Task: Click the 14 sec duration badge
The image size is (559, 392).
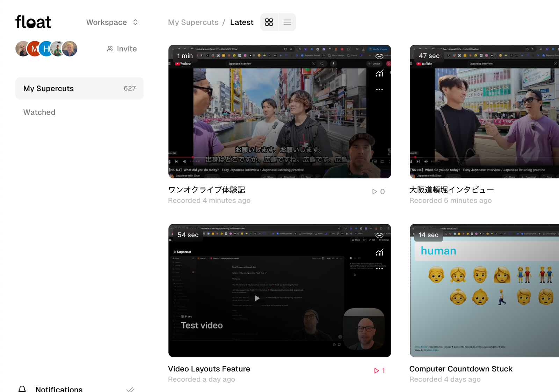Action: pyautogui.click(x=428, y=235)
